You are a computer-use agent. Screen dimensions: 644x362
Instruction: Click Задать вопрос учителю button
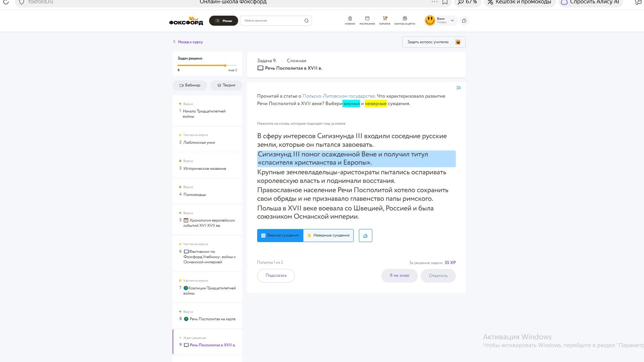point(434,42)
